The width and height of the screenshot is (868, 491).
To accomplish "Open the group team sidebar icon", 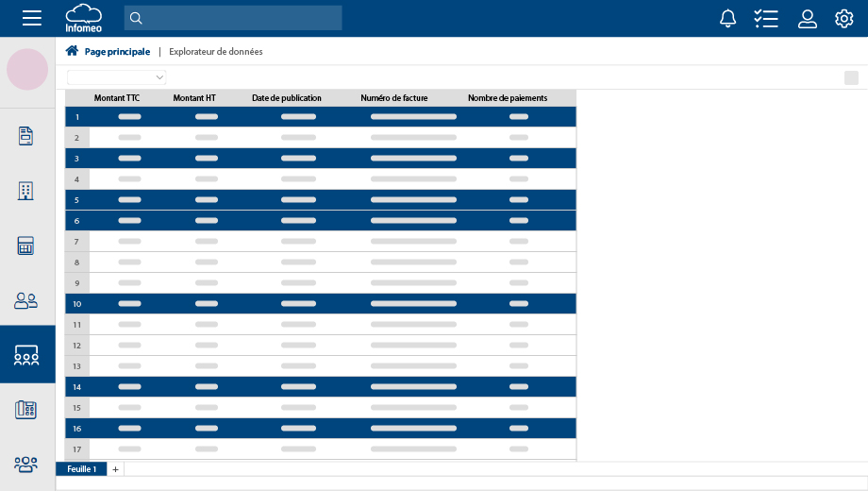I will 25,465.
